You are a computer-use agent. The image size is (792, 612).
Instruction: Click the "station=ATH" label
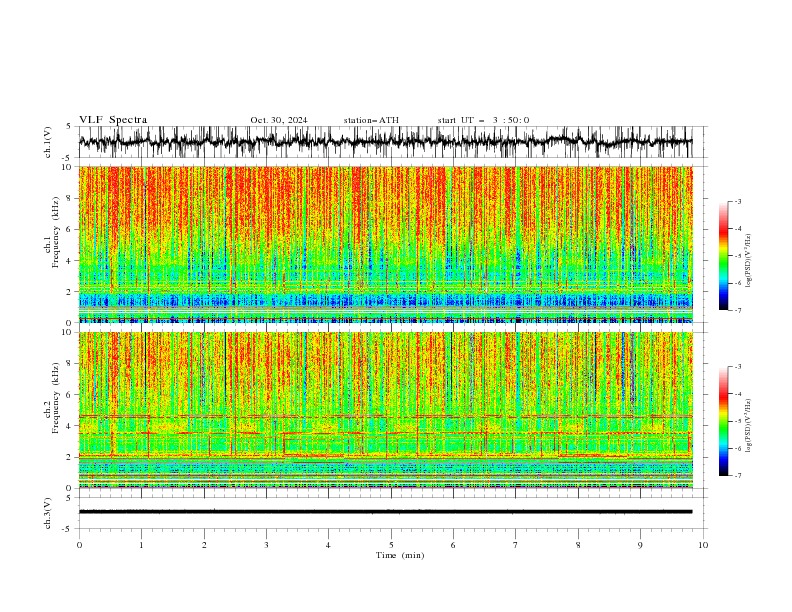371,120
